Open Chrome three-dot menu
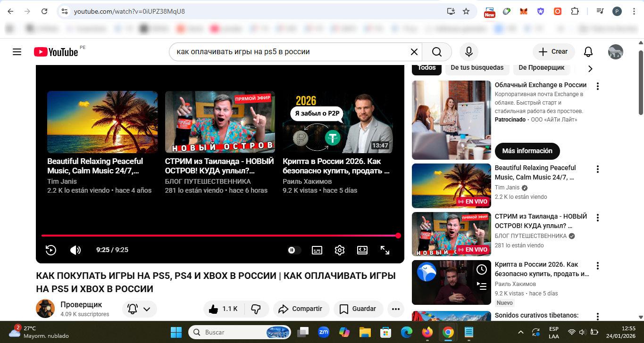This screenshot has height=343, width=644. [x=634, y=11]
